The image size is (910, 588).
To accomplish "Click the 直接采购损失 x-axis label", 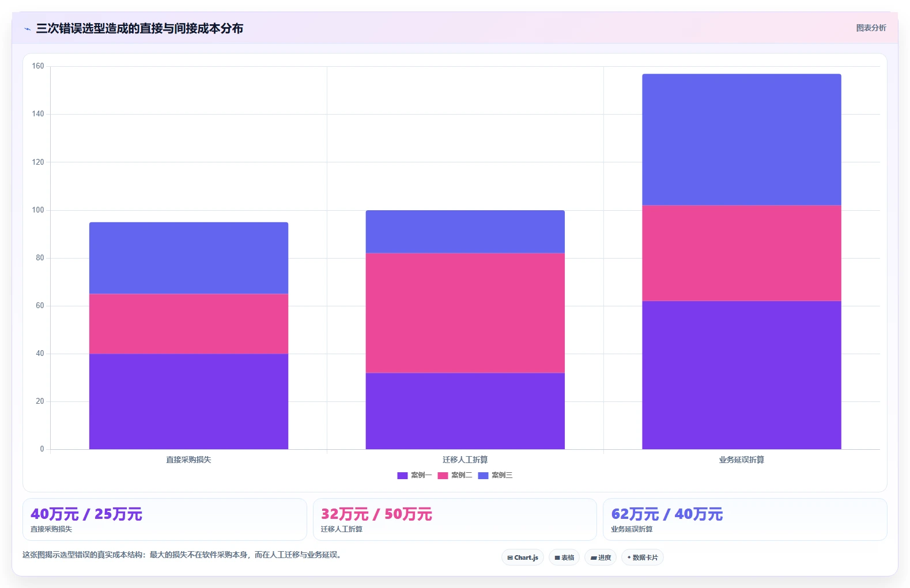I will (188, 460).
